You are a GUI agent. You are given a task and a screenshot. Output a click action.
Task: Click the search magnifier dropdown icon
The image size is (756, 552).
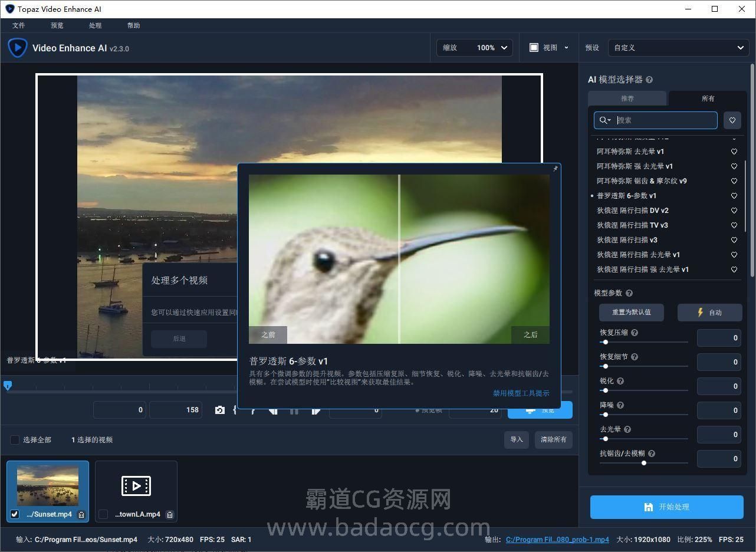coord(605,120)
